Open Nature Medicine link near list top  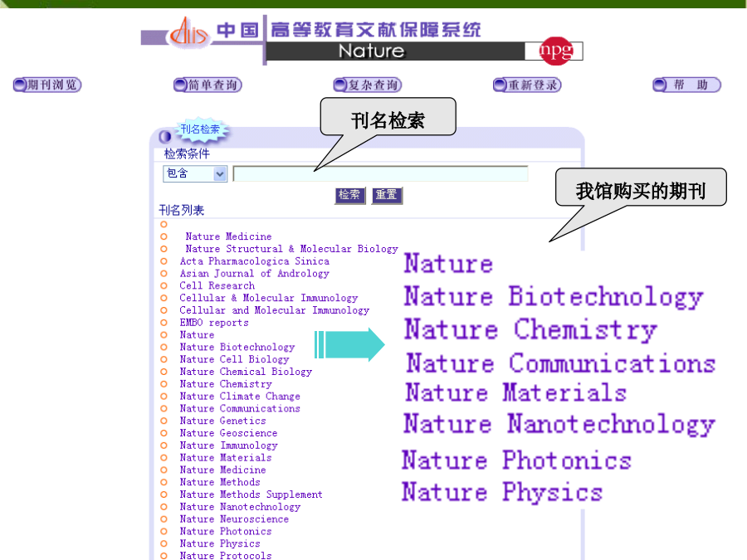[228, 236]
